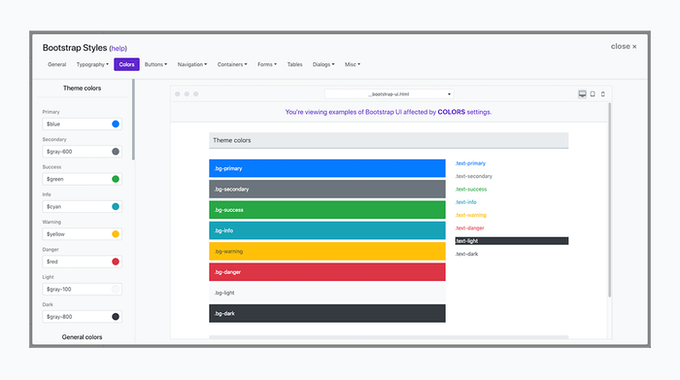The height and width of the screenshot is (380, 680).
Task: Click the Primary $blue input field
Action: pyautogui.click(x=82, y=124)
